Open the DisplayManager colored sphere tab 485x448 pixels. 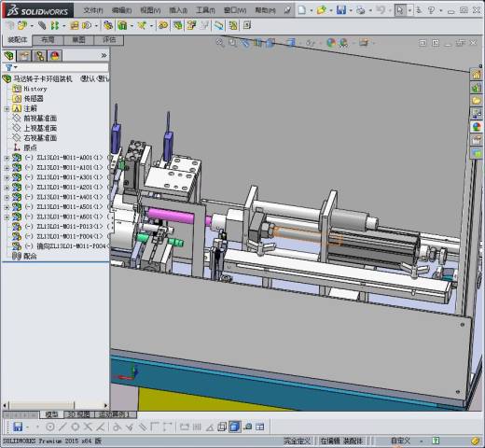54,56
